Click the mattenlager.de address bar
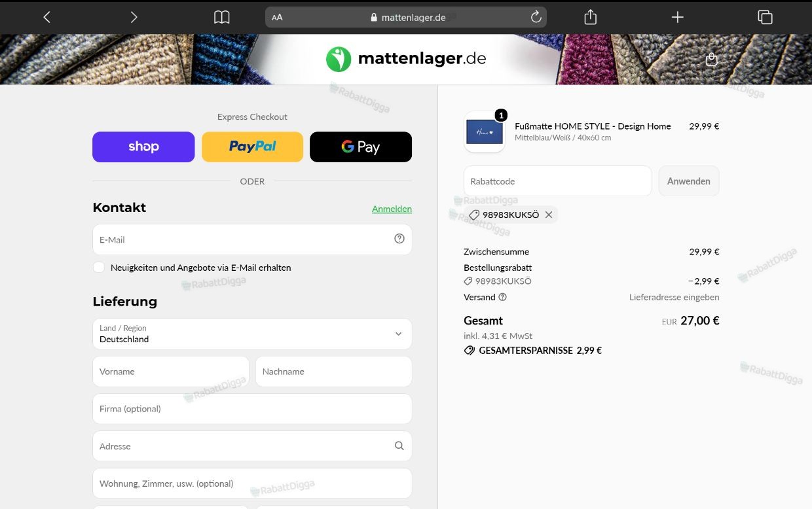The image size is (812, 509). (x=406, y=18)
